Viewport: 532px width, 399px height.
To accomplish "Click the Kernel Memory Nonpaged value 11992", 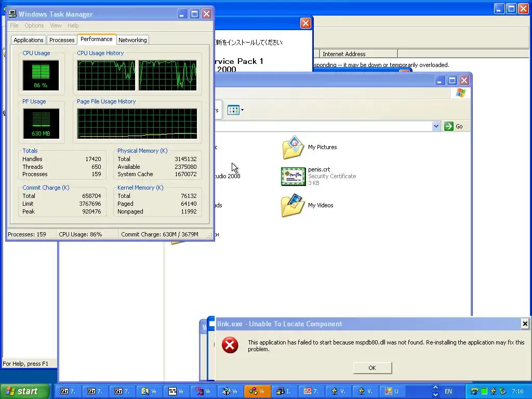I will coord(189,211).
